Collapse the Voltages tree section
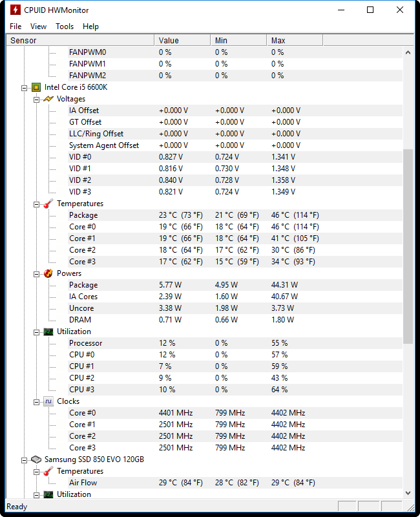The width and height of the screenshot is (420, 517). click(36, 100)
